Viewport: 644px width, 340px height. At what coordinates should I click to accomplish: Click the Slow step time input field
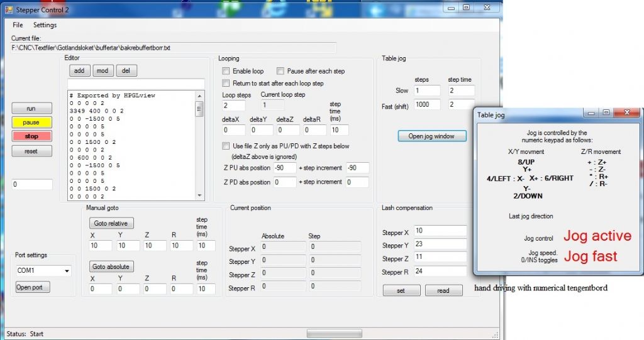[x=461, y=90]
